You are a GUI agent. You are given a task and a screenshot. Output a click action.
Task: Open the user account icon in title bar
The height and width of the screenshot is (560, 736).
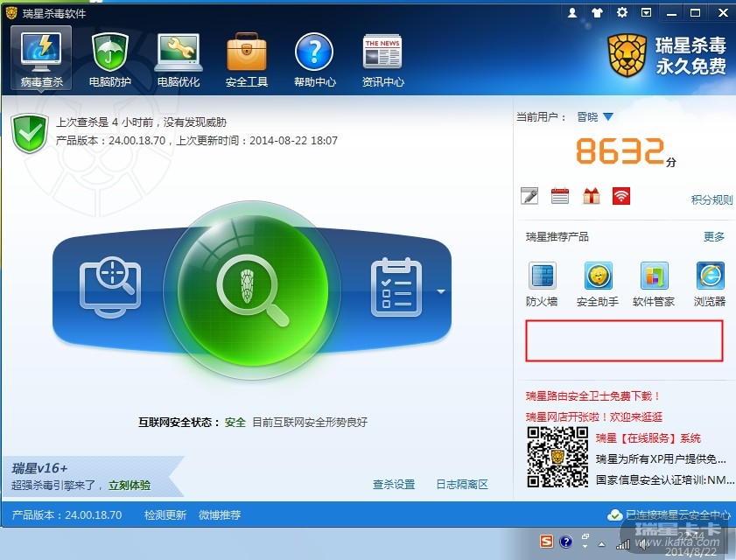coord(572,12)
